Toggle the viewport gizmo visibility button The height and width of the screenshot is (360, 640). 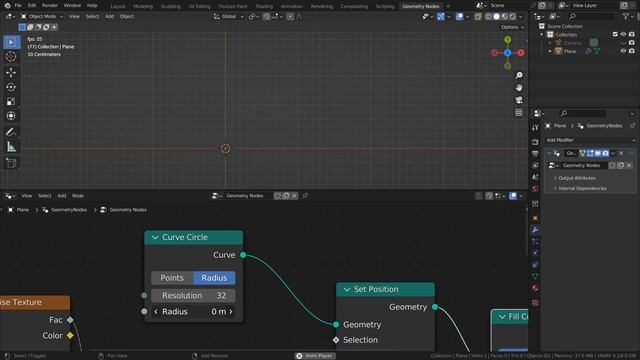click(x=440, y=16)
